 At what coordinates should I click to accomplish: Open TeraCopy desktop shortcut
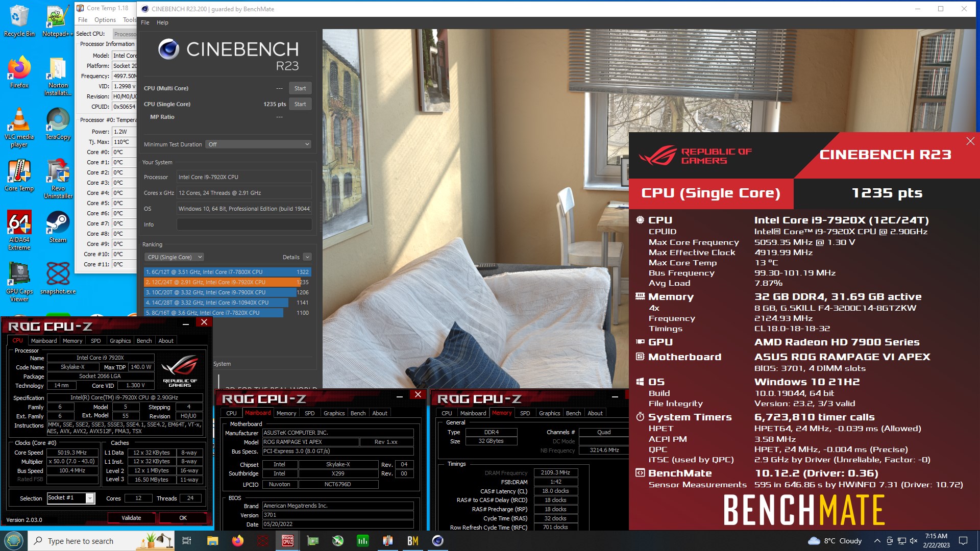[x=58, y=124]
